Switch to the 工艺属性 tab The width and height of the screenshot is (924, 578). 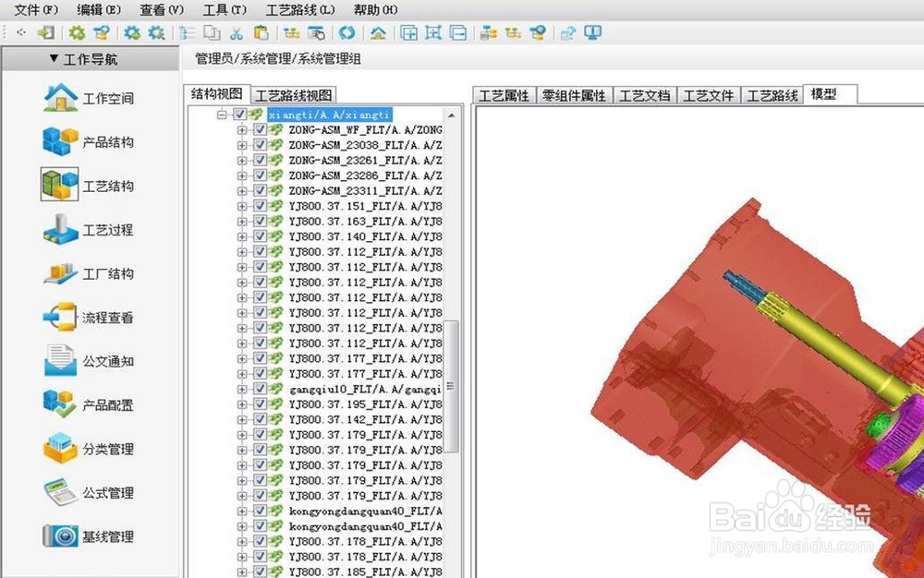tap(505, 95)
